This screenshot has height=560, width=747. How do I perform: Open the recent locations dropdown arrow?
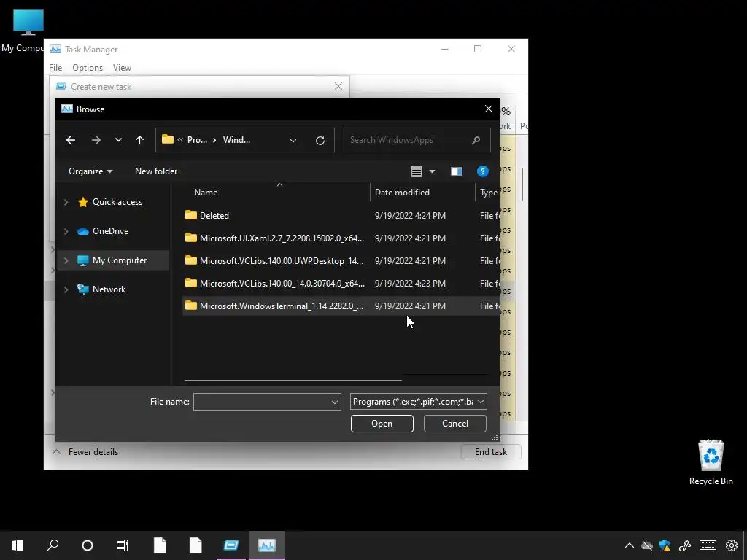coord(118,140)
